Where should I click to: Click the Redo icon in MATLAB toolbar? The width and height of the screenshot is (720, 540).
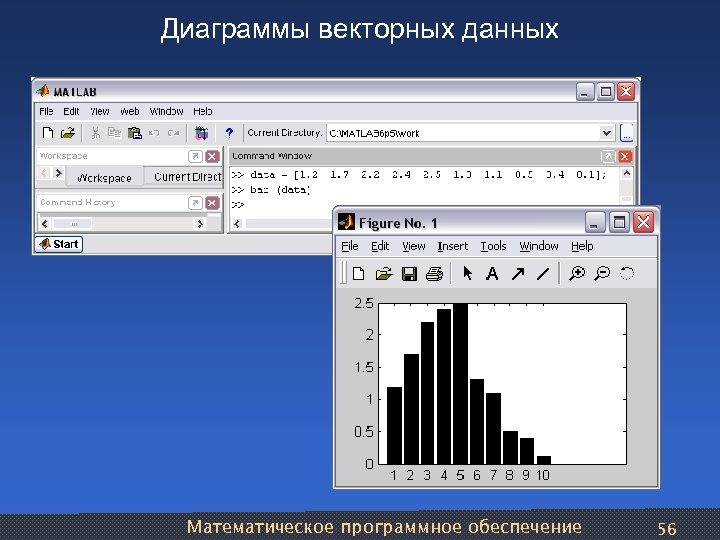pyautogui.click(x=173, y=133)
